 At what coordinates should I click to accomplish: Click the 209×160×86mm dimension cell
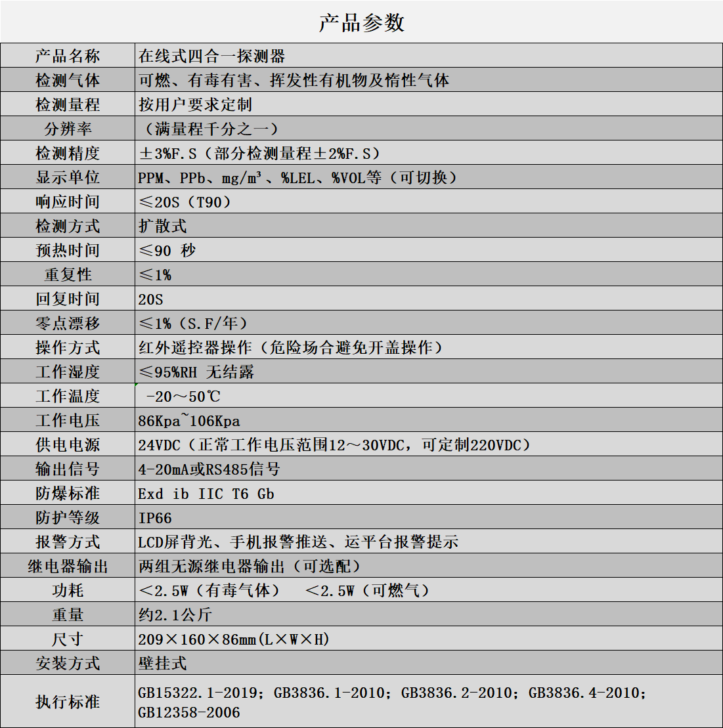pos(234,639)
